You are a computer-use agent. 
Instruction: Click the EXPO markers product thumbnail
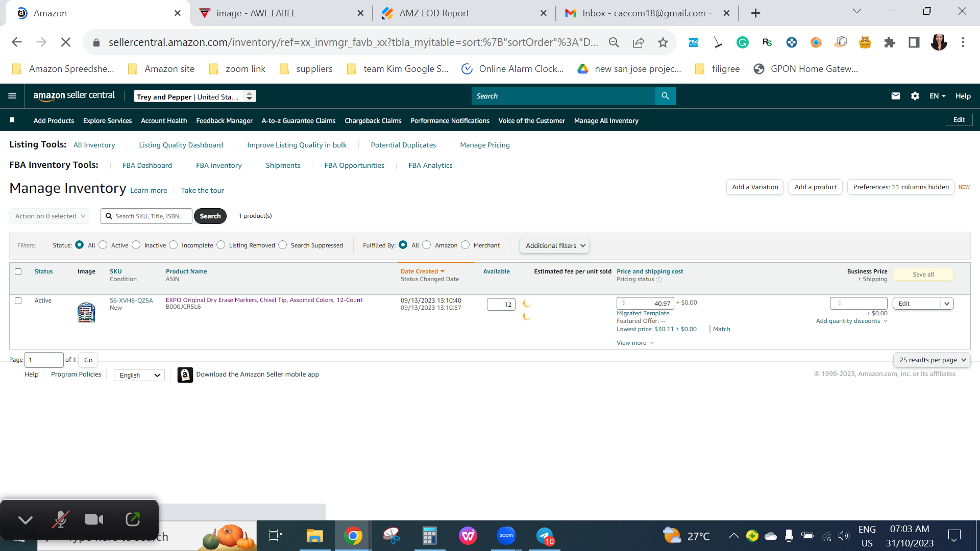[86, 312]
